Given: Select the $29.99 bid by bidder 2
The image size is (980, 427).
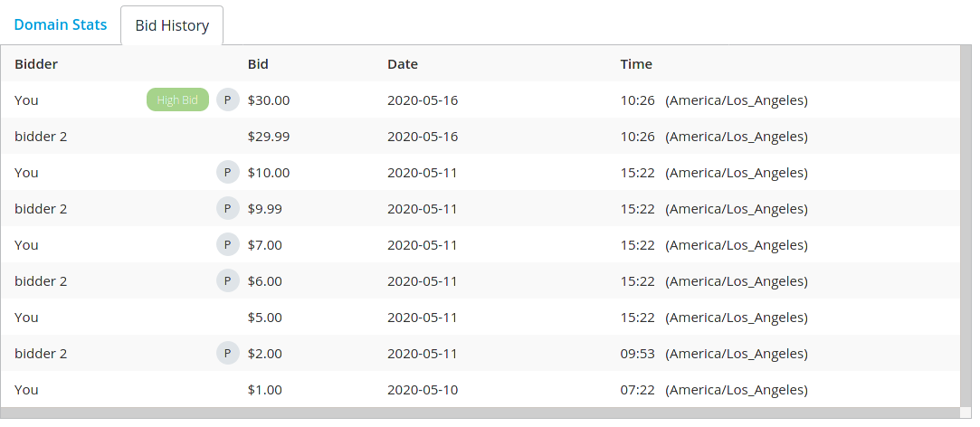Looking at the screenshot, I should tap(480, 137).
